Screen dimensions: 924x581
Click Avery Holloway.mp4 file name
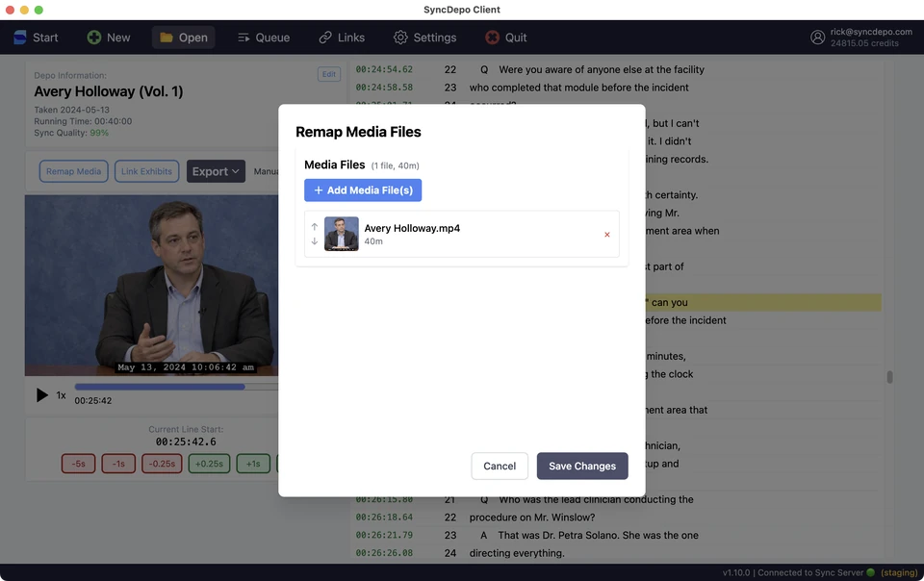pyautogui.click(x=412, y=228)
